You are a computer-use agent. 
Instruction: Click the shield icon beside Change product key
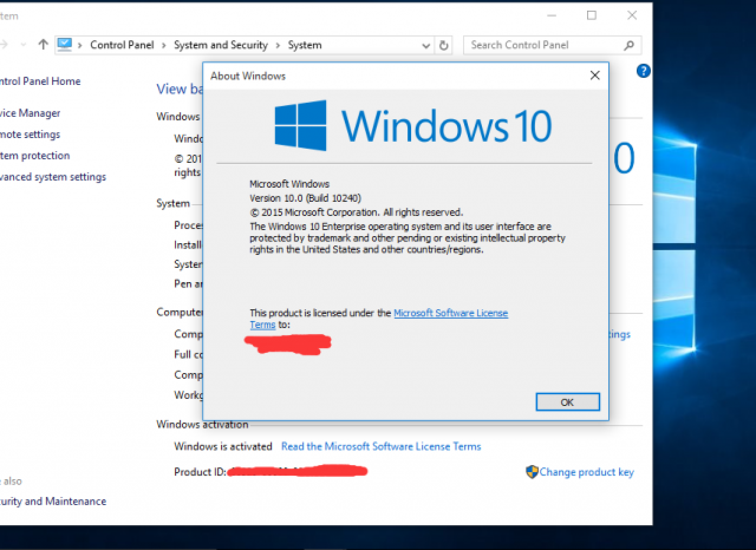532,472
